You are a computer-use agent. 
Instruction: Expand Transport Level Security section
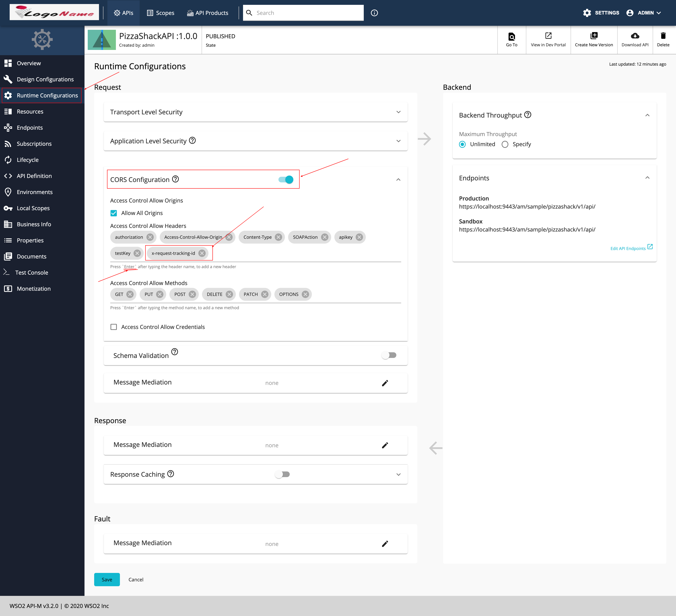(398, 112)
